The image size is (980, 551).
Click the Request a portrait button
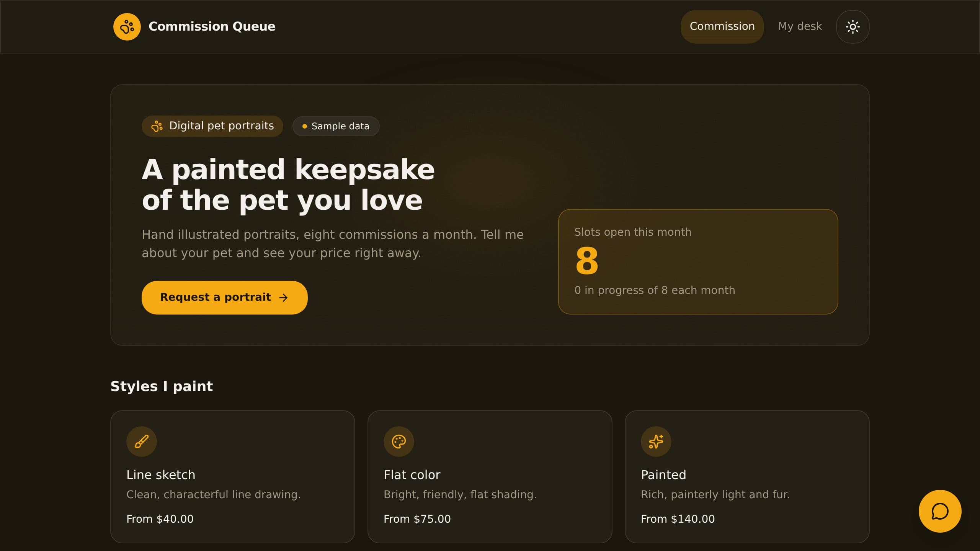tap(224, 298)
